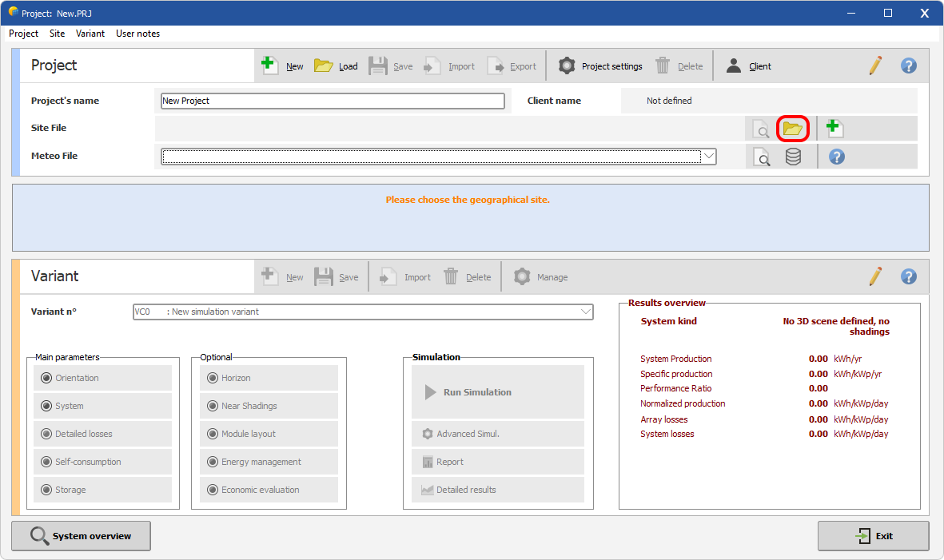View site file with magnifier icon
Image resolution: width=944 pixels, height=560 pixels.
(x=761, y=129)
